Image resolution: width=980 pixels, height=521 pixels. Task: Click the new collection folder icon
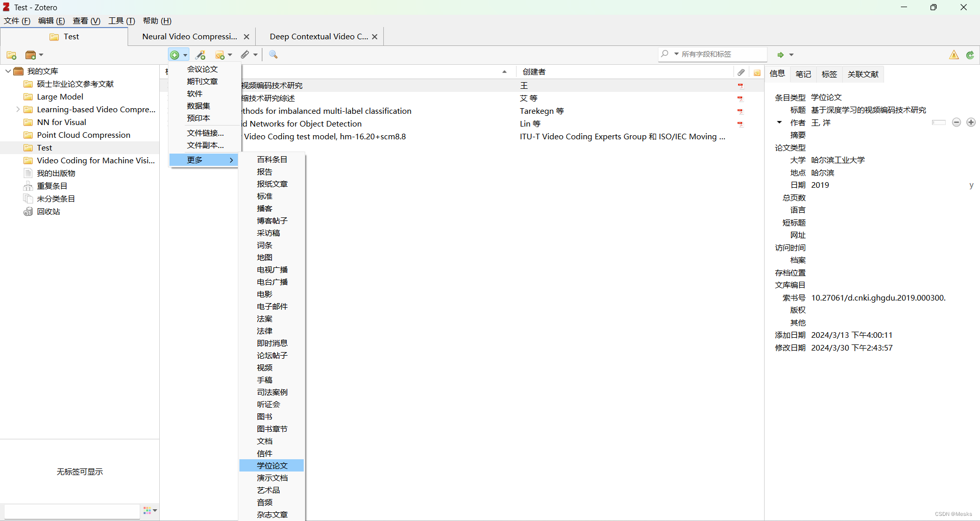point(11,55)
